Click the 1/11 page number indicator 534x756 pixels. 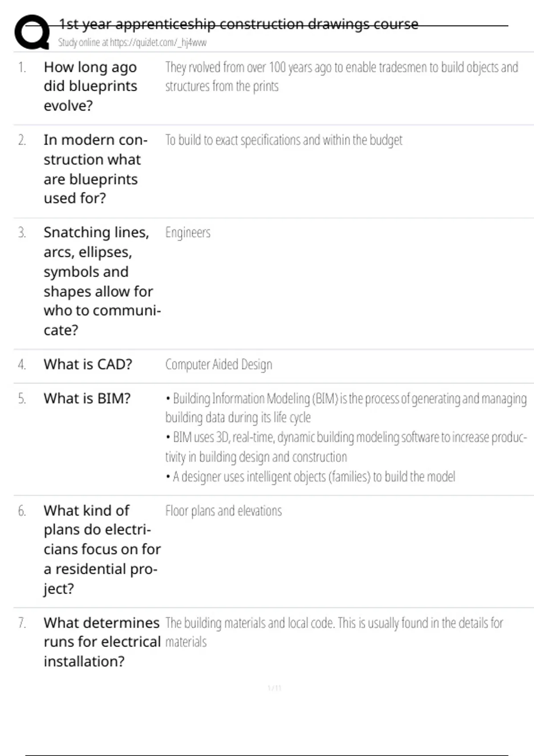(x=274, y=688)
